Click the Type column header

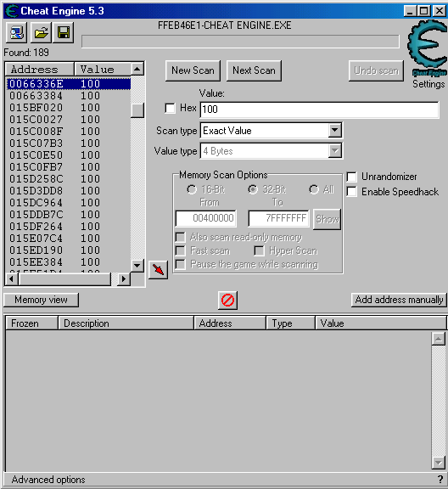pyautogui.click(x=290, y=323)
